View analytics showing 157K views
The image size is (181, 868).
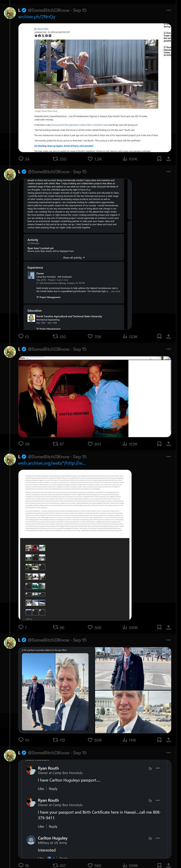tap(130, 159)
